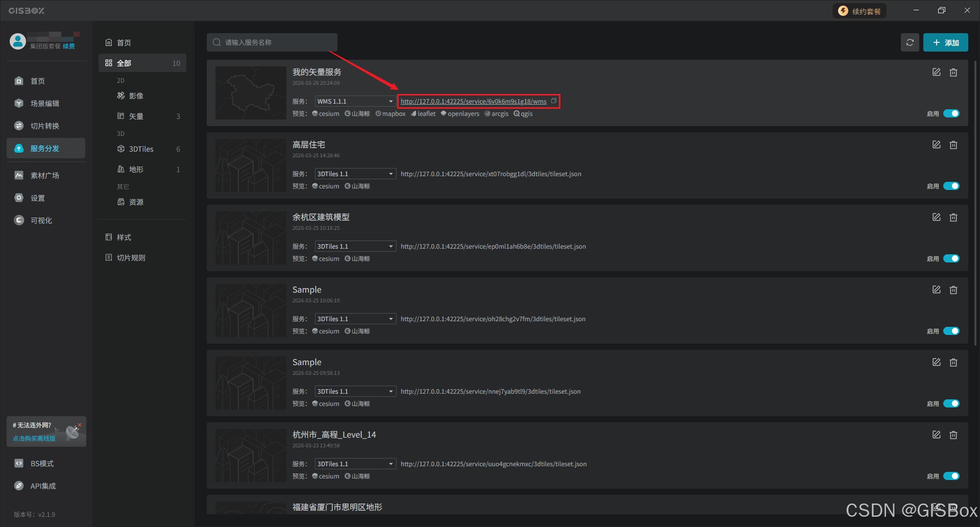Select 全部 category with count 10

pos(142,63)
